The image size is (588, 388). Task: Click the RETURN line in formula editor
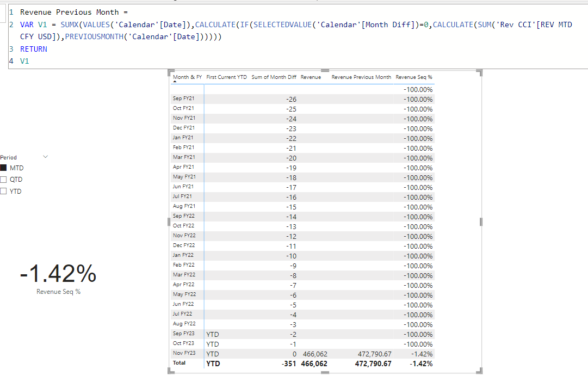click(x=34, y=49)
